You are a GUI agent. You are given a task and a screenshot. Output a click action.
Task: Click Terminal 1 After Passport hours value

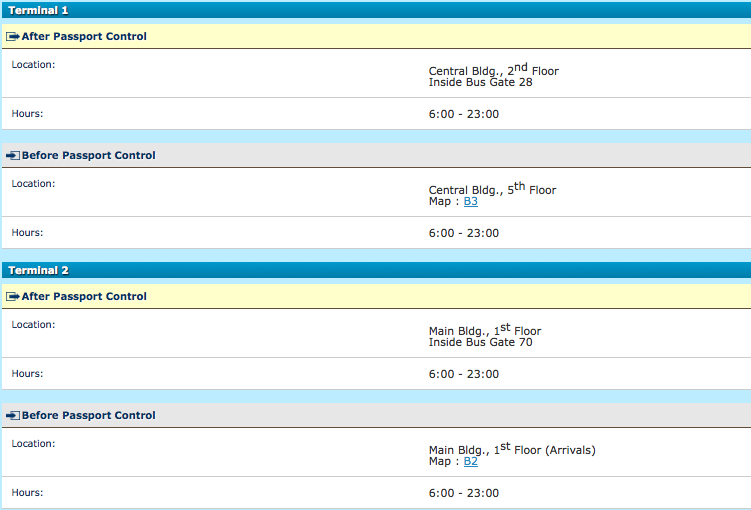[x=464, y=114]
